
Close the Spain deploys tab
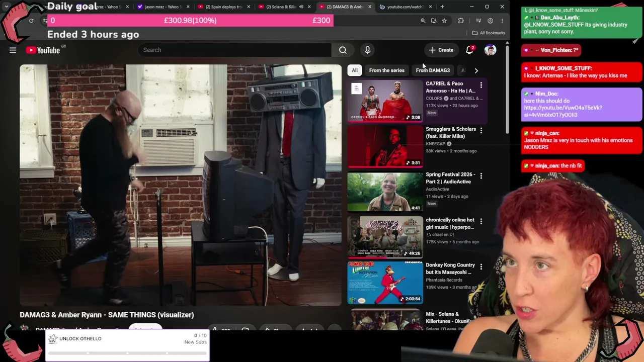point(249,7)
